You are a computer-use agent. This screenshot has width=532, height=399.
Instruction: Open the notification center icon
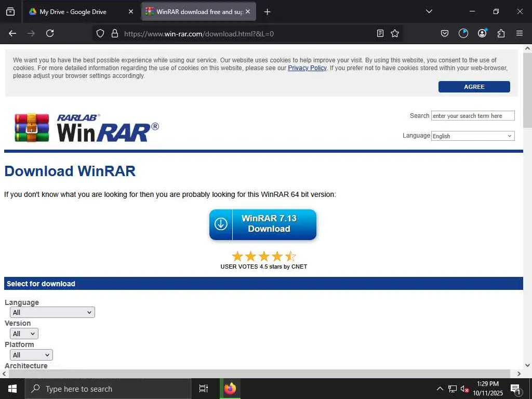pos(515,389)
